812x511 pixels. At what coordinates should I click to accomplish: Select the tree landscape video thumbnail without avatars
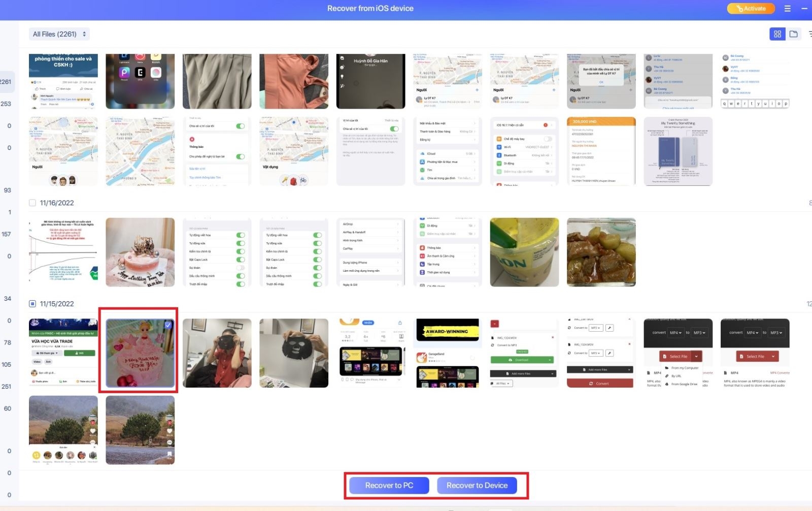pyautogui.click(x=140, y=430)
